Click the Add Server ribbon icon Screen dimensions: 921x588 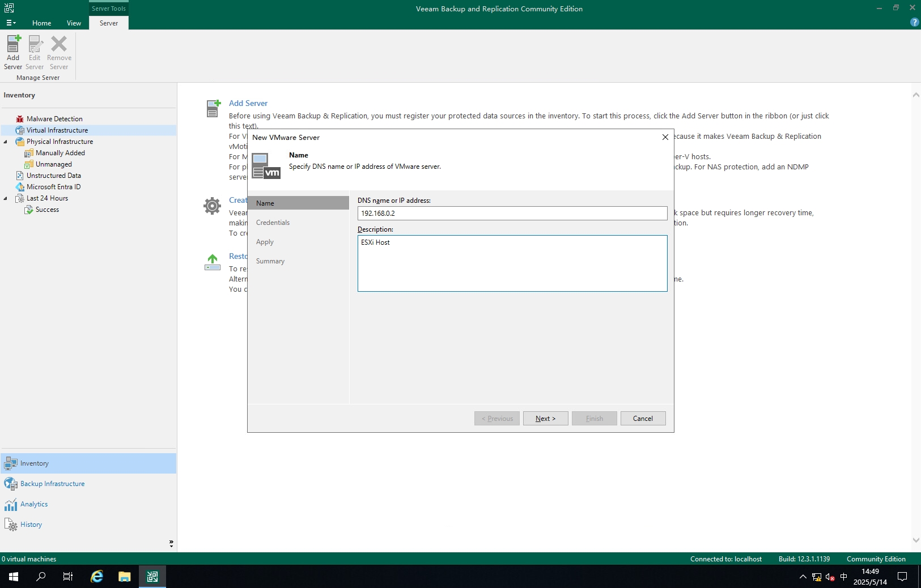point(13,52)
